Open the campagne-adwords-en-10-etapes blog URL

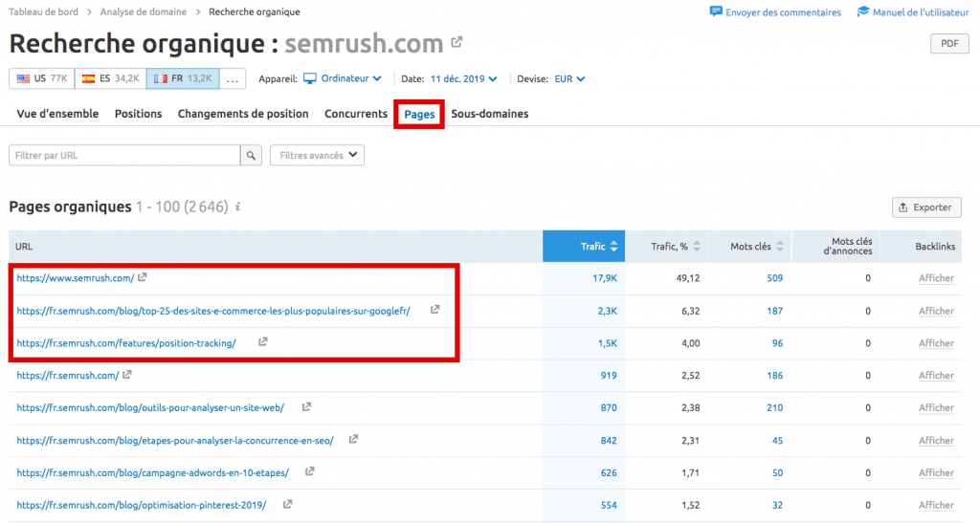coord(152,472)
